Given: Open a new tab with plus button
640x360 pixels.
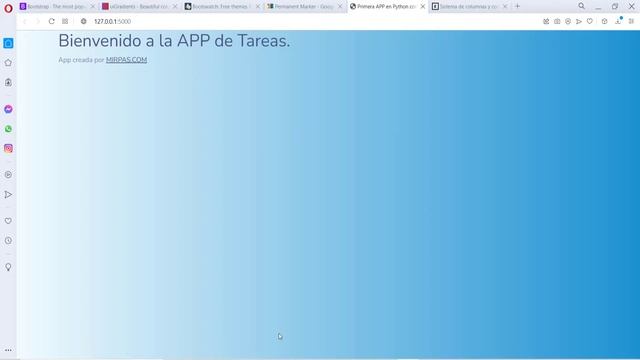Looking at the screenshot, I should pyautogui.click(x=518, y=6).
